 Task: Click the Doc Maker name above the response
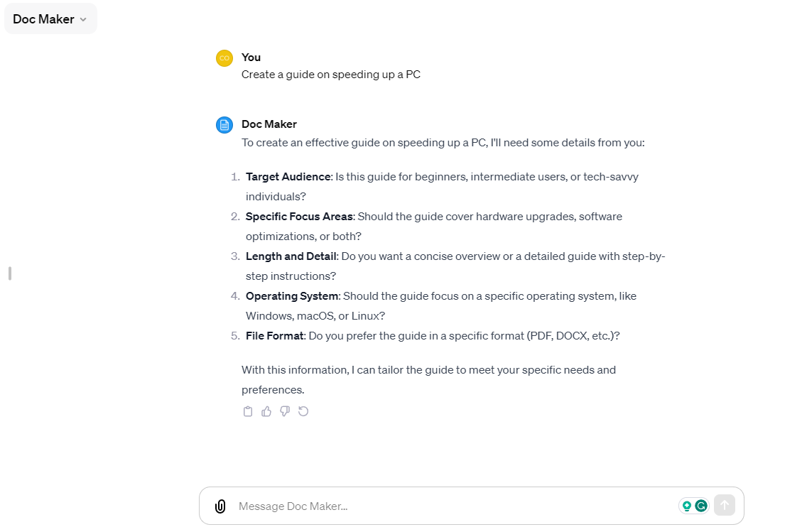(x=269, y=124)
